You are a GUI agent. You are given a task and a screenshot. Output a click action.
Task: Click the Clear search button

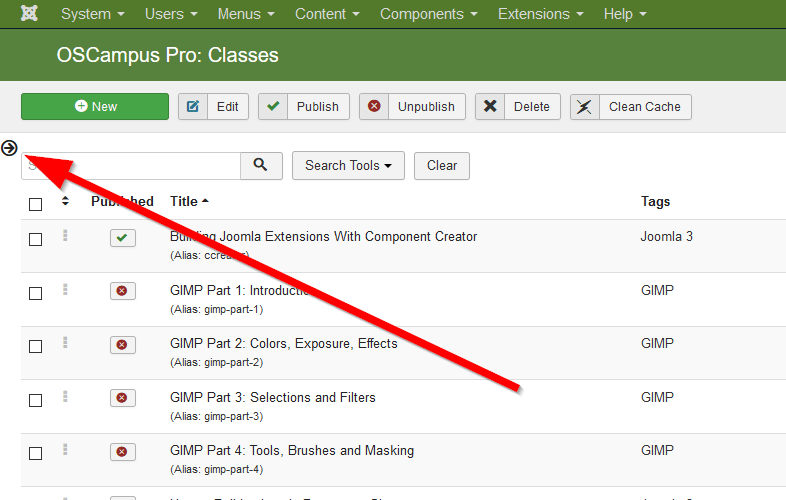442,165
